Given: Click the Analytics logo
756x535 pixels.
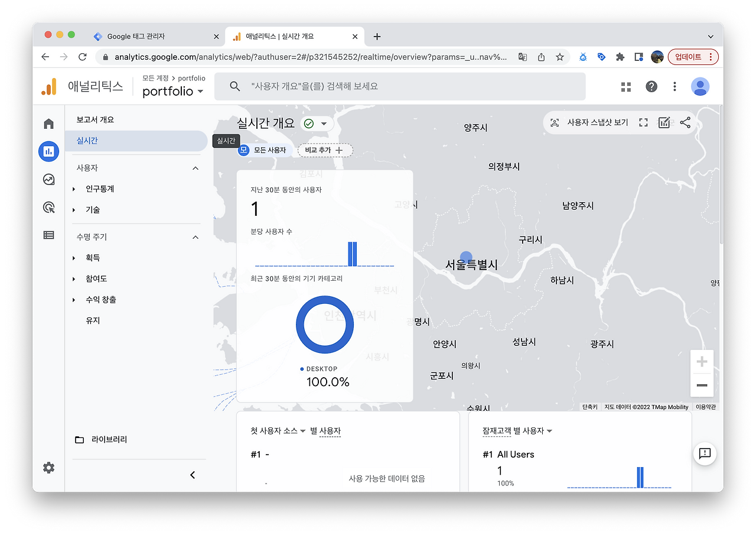Looking at the screenshot, I should 48,87.
